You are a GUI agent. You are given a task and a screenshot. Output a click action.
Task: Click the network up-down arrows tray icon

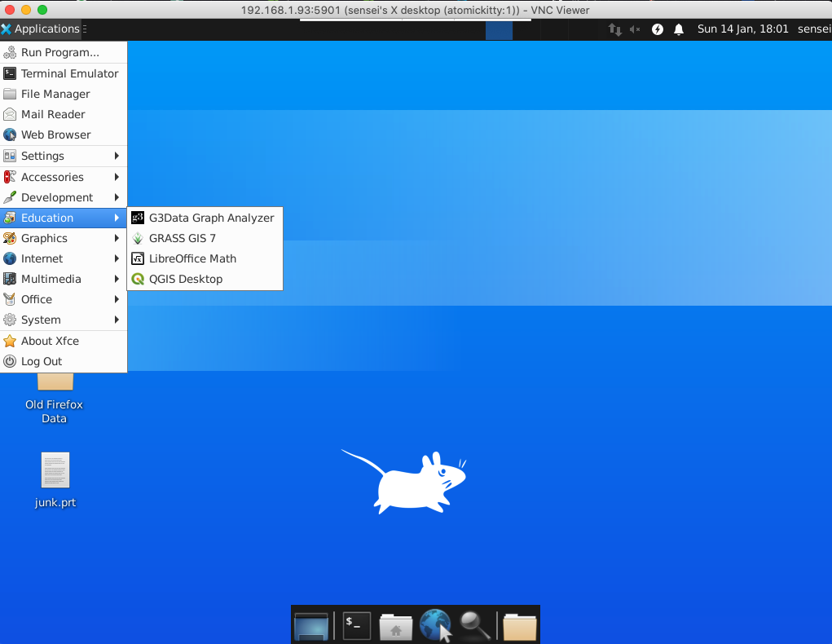[614, 29]
